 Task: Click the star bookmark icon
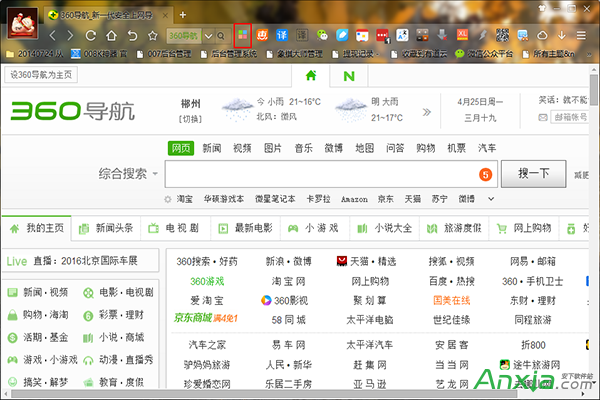click(152, 36)
